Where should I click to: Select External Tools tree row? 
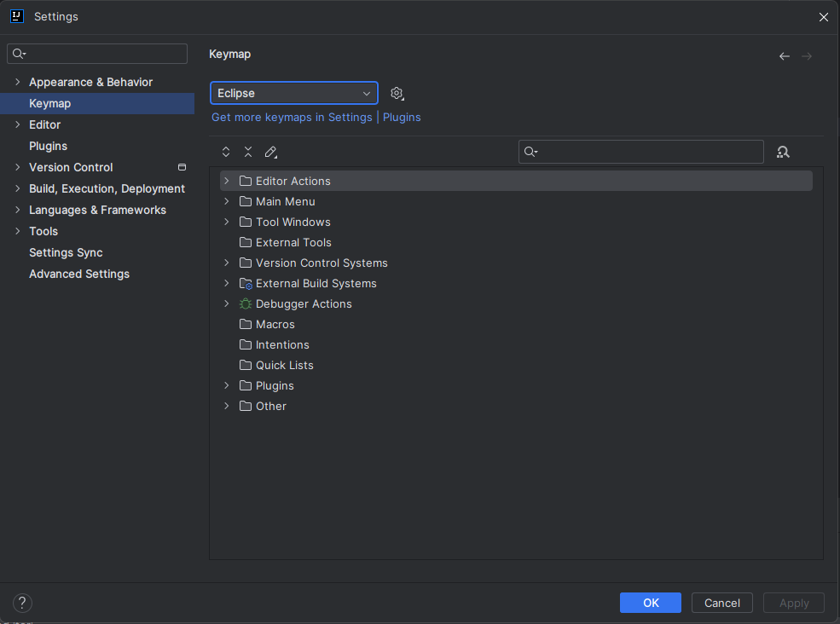pos(517,243)
